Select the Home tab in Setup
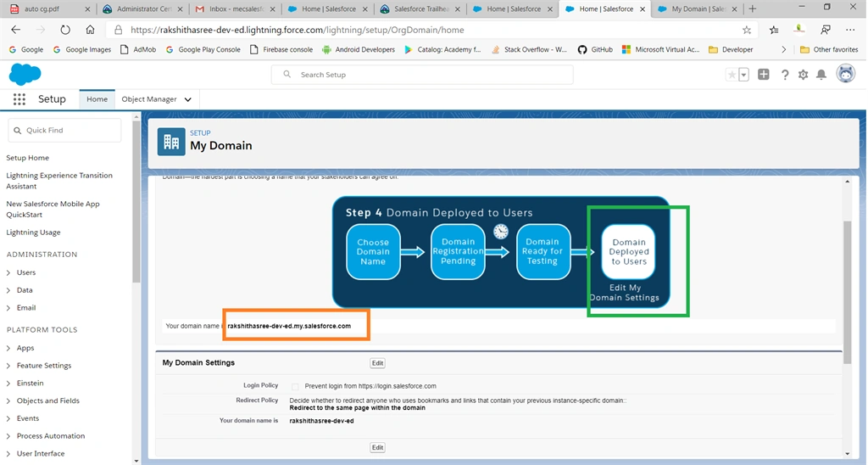The height and width of the screenshot is (465, 868). pyautogui.click(x=97, y=99)
